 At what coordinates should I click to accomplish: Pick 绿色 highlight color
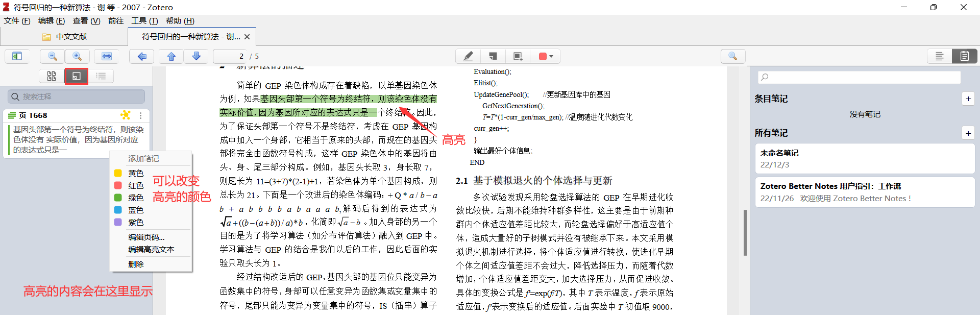[x=136, y=198]
